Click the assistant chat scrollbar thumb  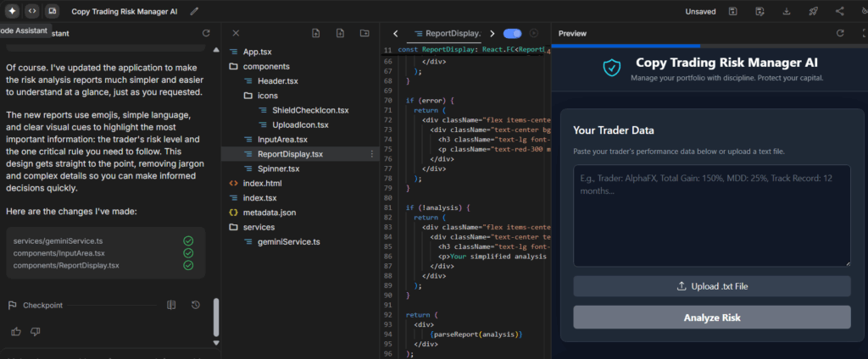[216, 318]
